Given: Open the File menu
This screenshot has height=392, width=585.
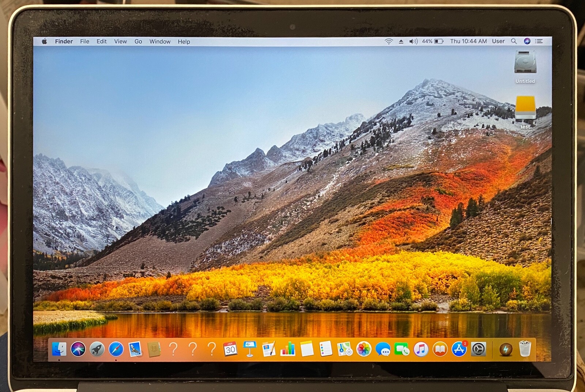Looking at the screenshot, I should [84, 41].
